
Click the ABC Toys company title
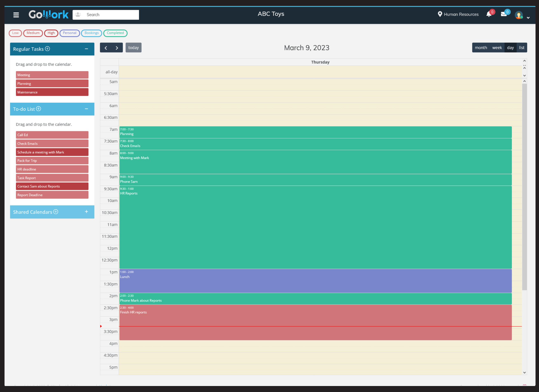click(271, 14)
